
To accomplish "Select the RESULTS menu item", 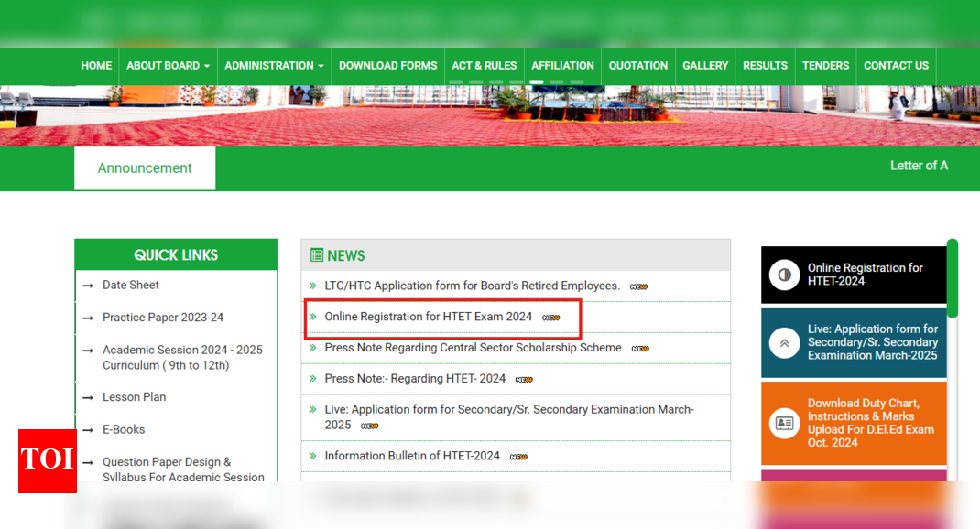I will tap(765, 65).
